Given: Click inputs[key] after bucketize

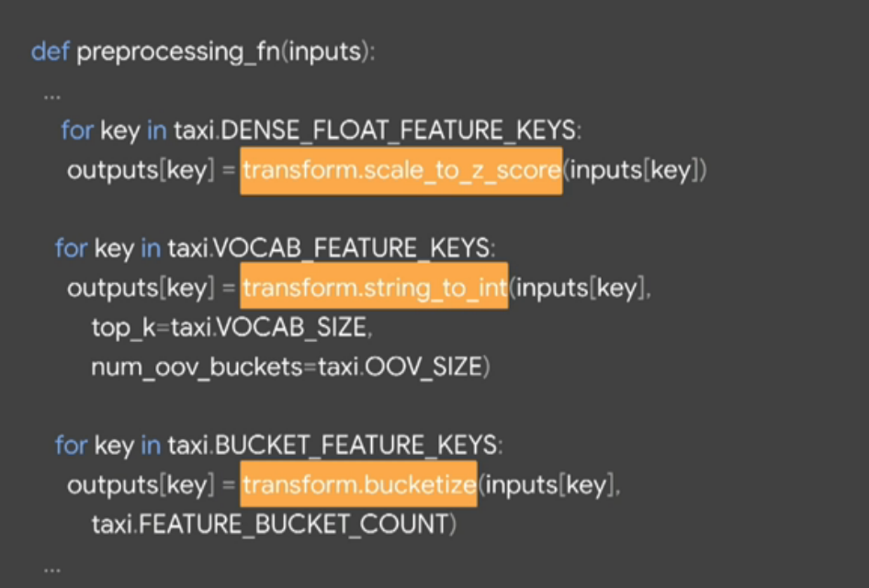Looking at the screenshot, I should click(547, 485).
